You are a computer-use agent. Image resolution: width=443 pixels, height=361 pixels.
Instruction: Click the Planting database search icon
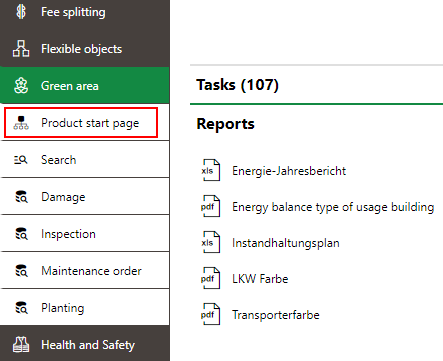click(21, 308)
